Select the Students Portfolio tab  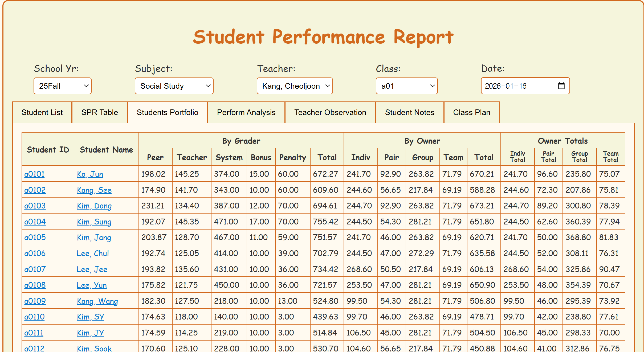[x=167, y=112]
